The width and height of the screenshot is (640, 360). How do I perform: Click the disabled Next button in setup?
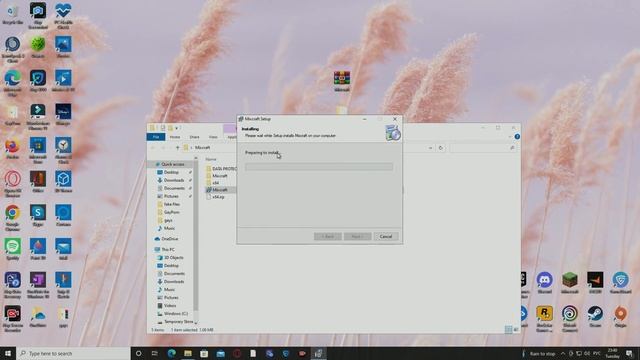(x=357, y=236)
